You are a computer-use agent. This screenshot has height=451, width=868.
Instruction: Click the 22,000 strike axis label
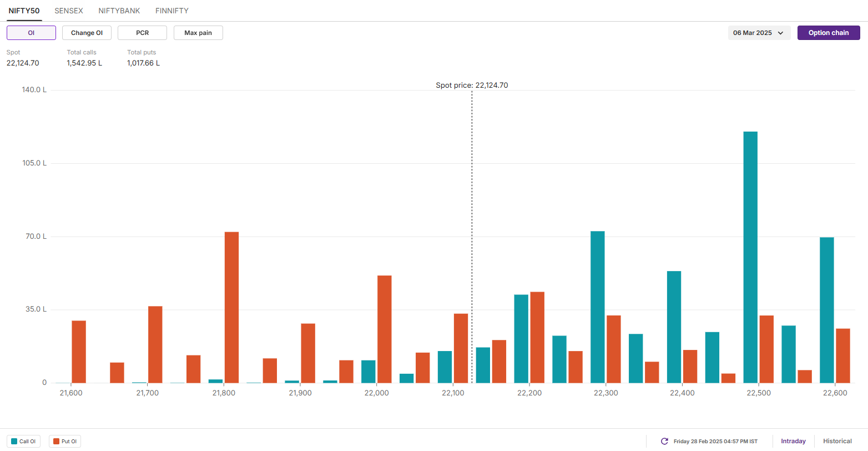(376, 393)
